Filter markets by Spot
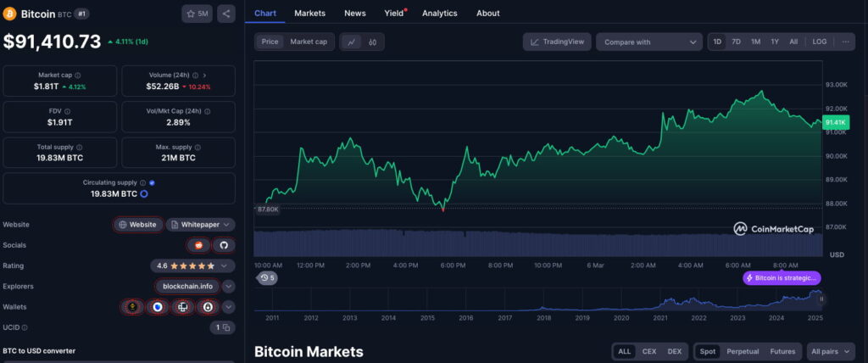868x363 pixels. coord(708,351)
